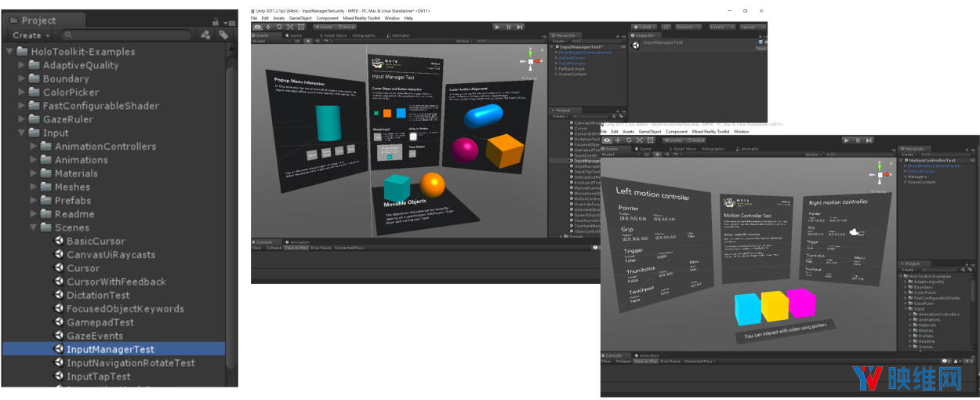This screenshot has height=400, width=980.
Task: Click the ColorPicker folder icon
Action: point(34,92)
